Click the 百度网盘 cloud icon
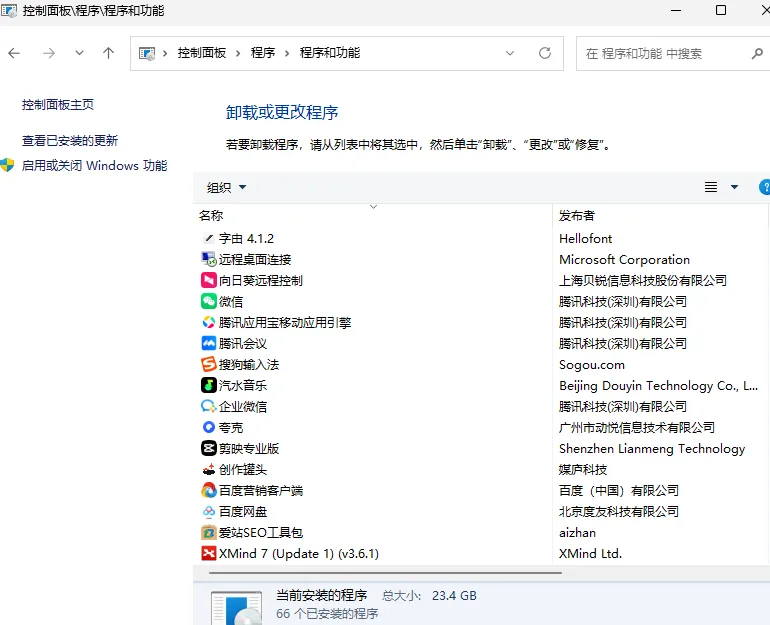The width and height of the screenshot is (770, 625). 209,512
